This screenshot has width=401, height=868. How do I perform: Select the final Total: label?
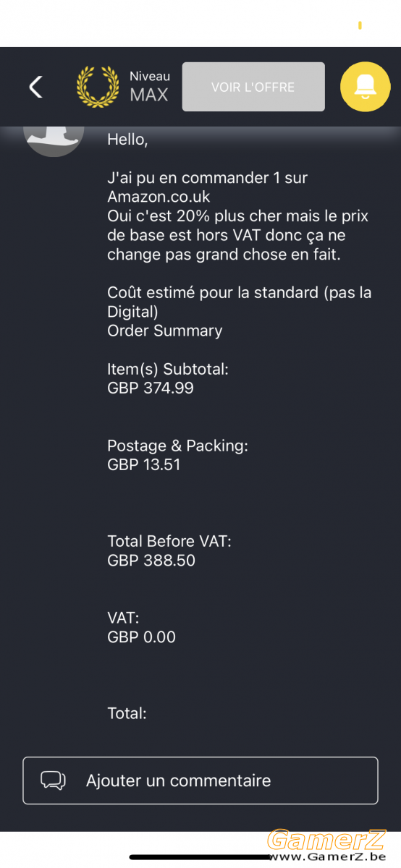tap(127, 713)
